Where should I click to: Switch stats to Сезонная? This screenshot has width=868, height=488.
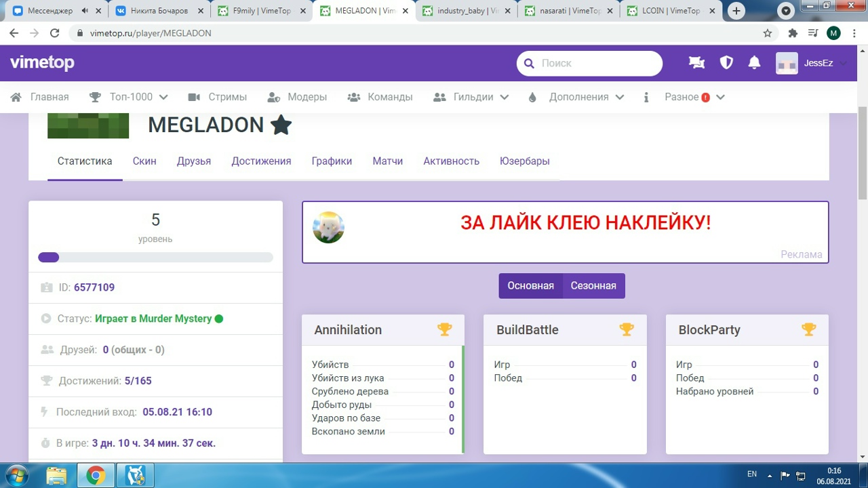(x=593, y=286)
